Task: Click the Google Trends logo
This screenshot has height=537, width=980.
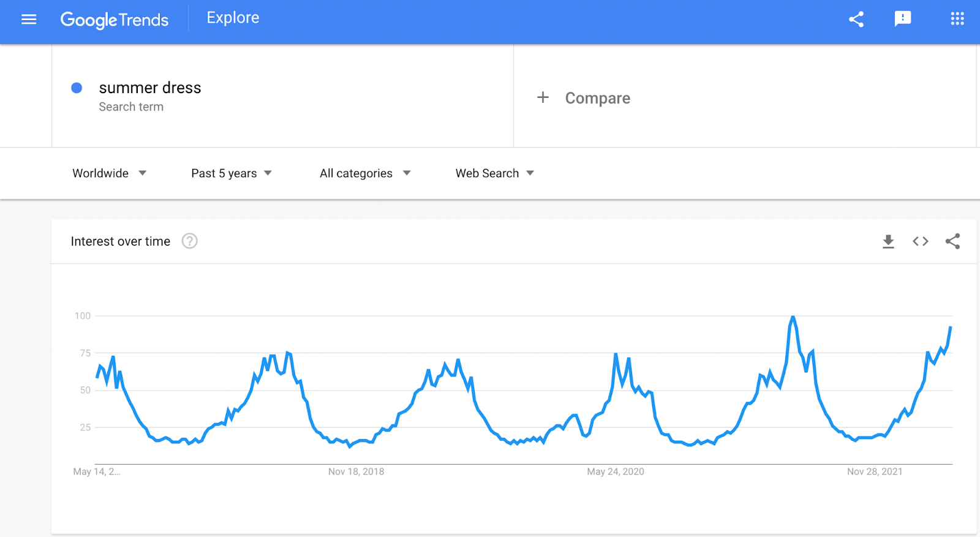Action: pyautogui.click(x=115, y=20)
